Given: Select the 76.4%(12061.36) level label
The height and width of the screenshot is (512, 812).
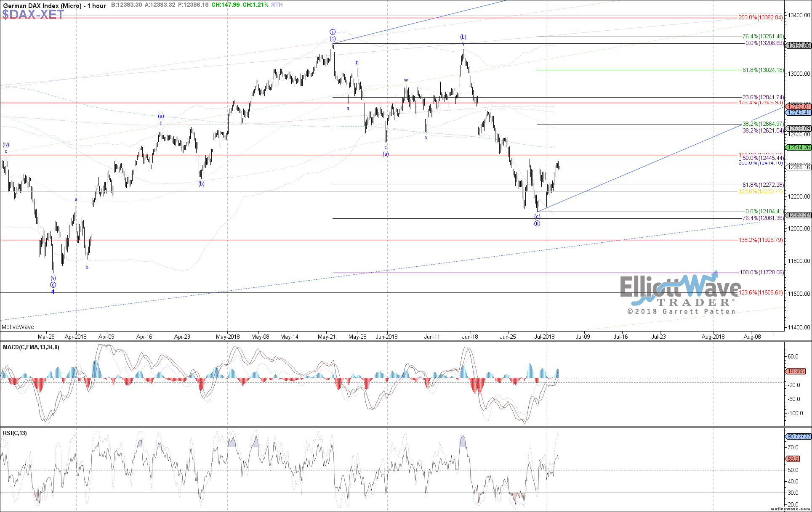Looking at the screenshot, I should click(763, 218).
